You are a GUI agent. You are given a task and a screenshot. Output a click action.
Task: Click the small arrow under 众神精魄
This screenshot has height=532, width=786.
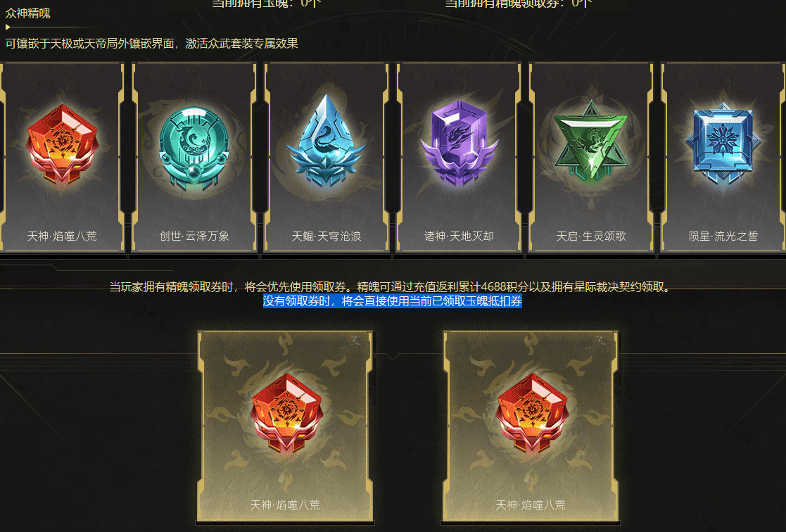[x=8, y=27]
